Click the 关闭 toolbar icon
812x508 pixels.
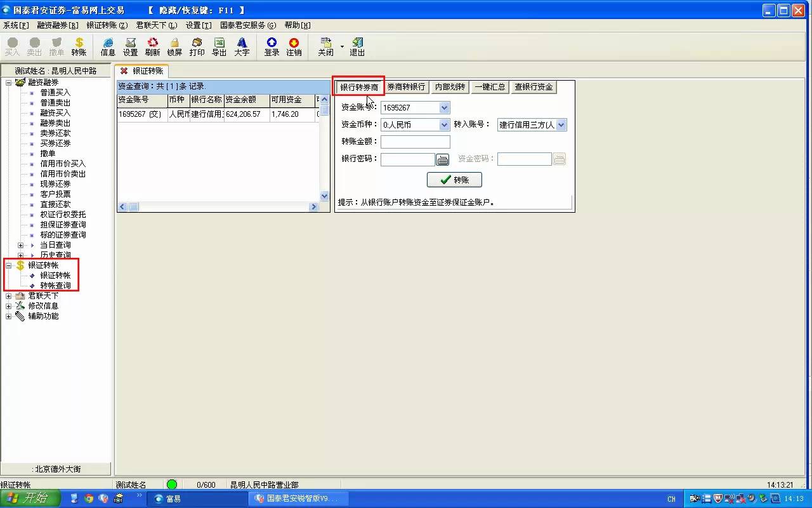coord(325,46)
